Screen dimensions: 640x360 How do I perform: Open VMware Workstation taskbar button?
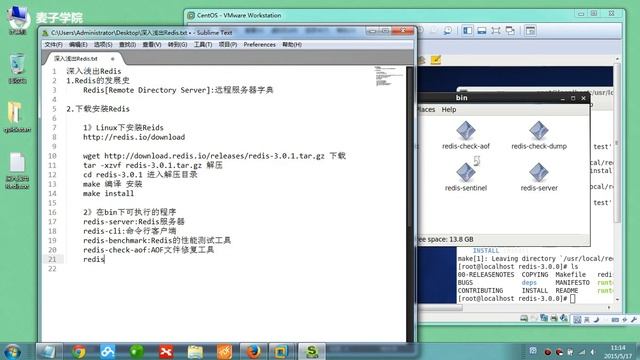(x=281, y=352)
